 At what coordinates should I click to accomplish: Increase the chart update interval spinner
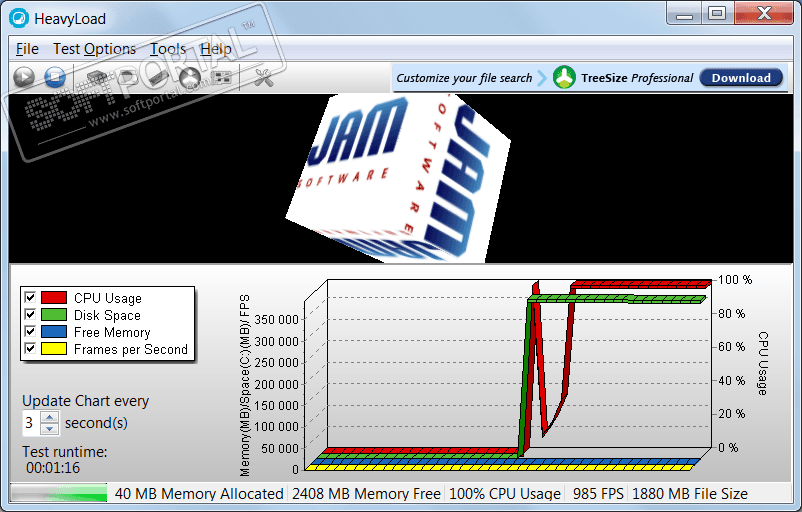click(x=49, y=417)
